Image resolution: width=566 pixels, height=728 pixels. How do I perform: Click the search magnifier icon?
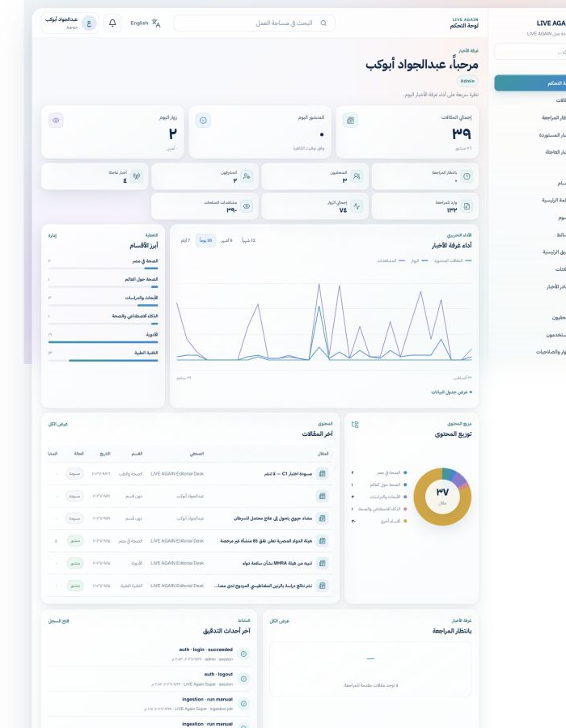(x=323, y=23)
